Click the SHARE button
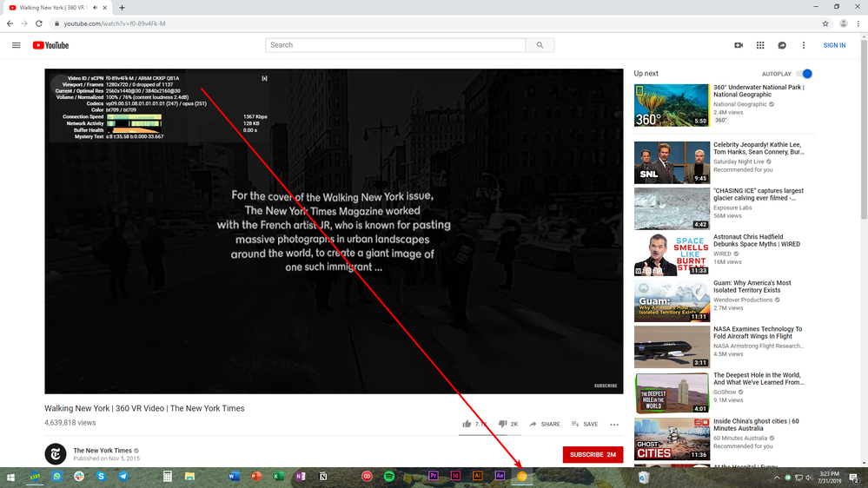This screenshot has height=488, width=868. pyautogui.click(x=545, y=424)
